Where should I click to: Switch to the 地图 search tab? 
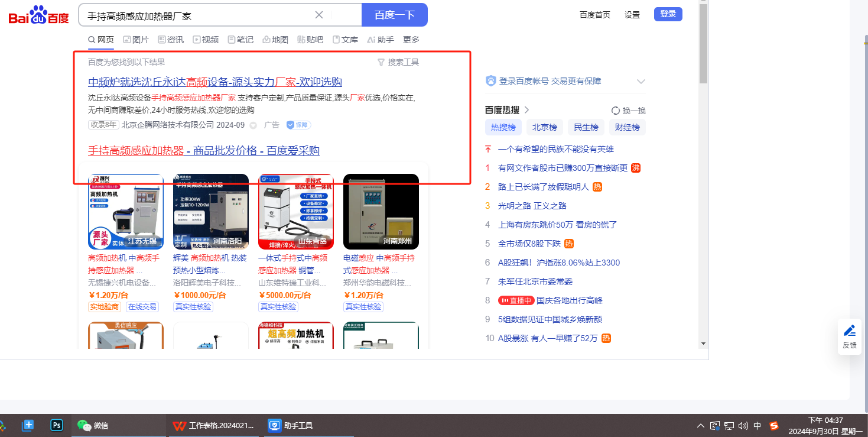[275, 40]
